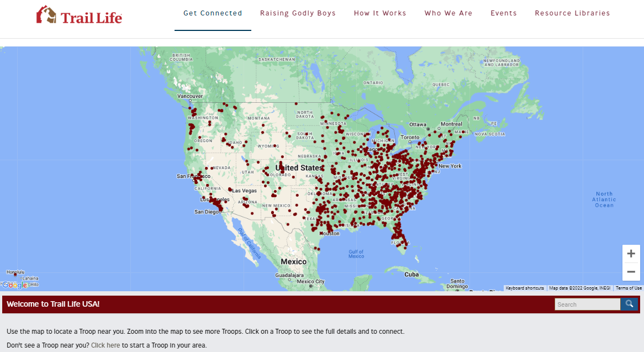Click the 'MONTANA' state label
Viewport: 644px width, 352px height.
(258, 118)
